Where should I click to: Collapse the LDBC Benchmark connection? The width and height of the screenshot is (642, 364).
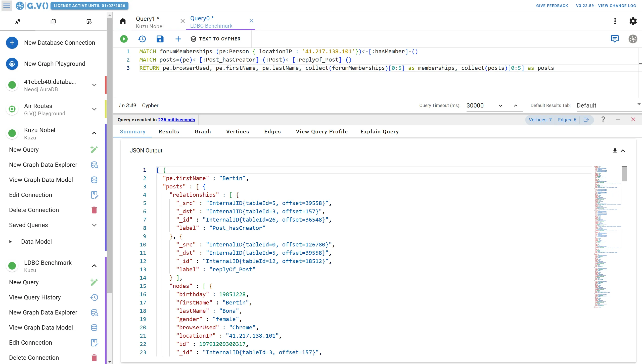(x=94, y=266)
